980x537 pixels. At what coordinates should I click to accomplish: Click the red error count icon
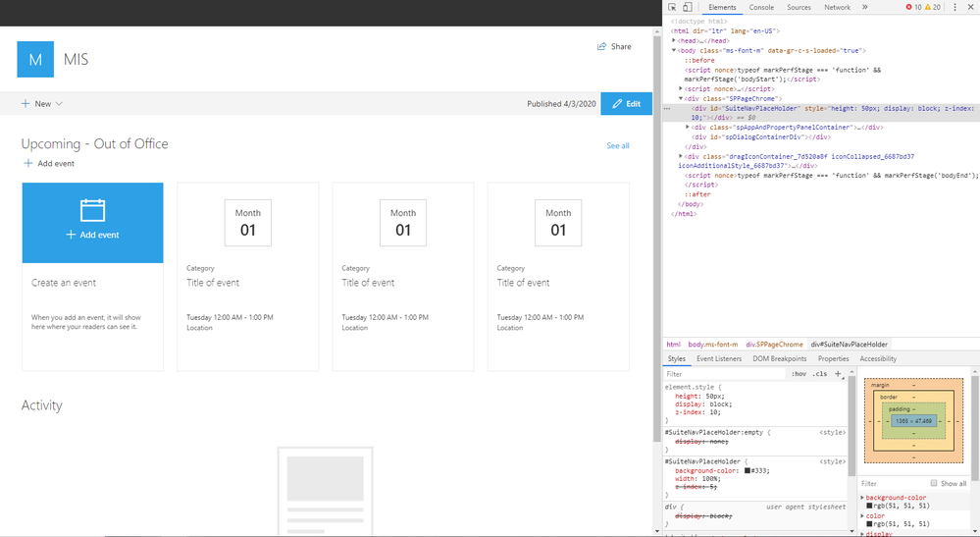(x=908, y=7)
